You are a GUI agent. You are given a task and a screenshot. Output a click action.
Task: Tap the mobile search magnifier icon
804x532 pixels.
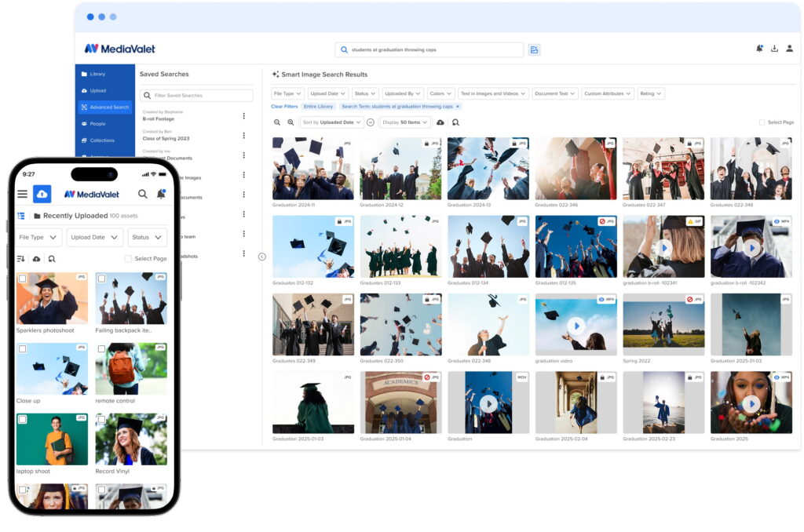pyautogui.click(x=143, y=194)
